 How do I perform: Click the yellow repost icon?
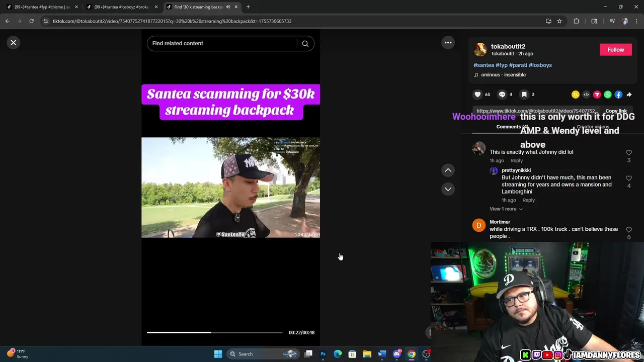(x=575, y=95)
